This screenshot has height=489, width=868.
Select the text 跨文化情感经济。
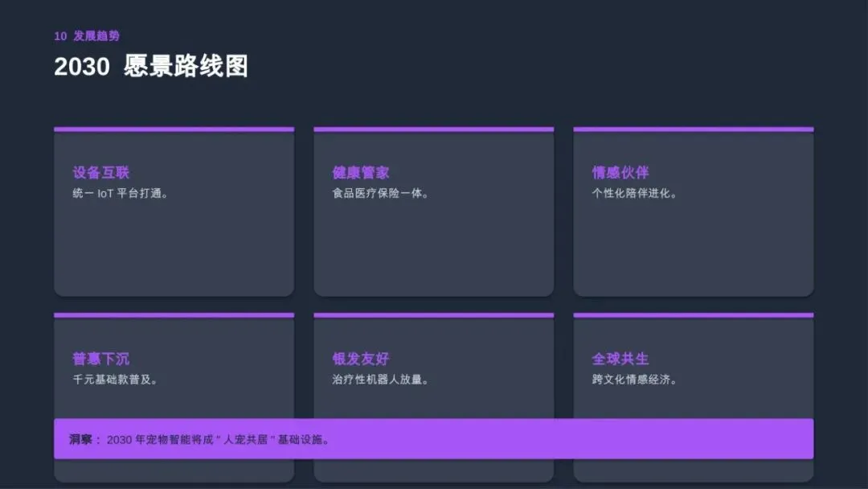point(634,380)
